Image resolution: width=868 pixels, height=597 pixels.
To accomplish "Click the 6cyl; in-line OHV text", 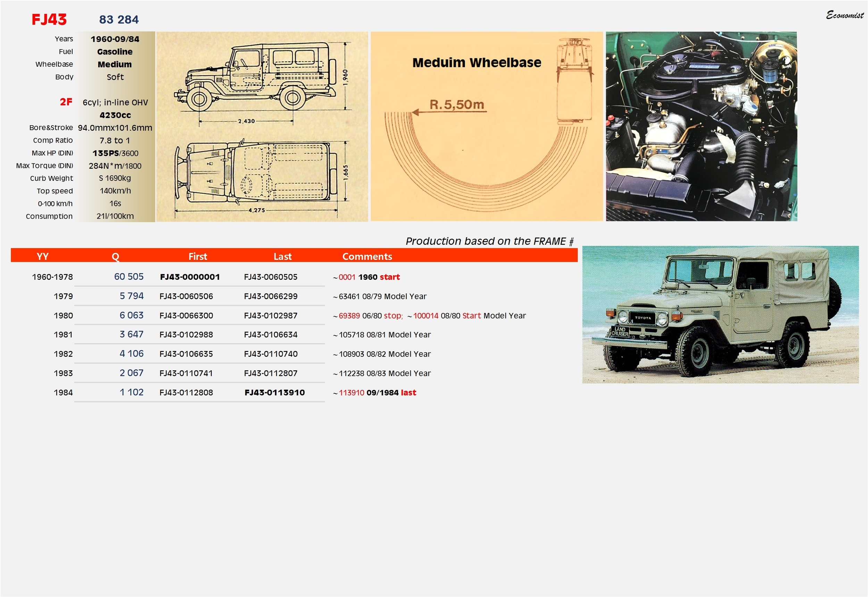I will [x=116, y=102].
